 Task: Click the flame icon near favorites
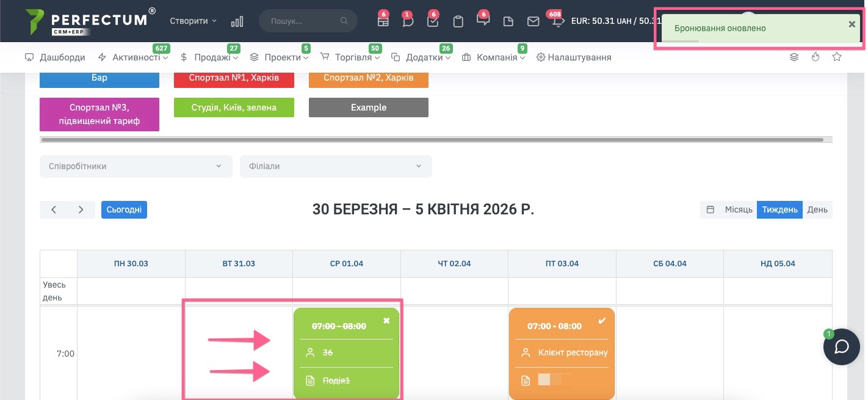[816, 57]
